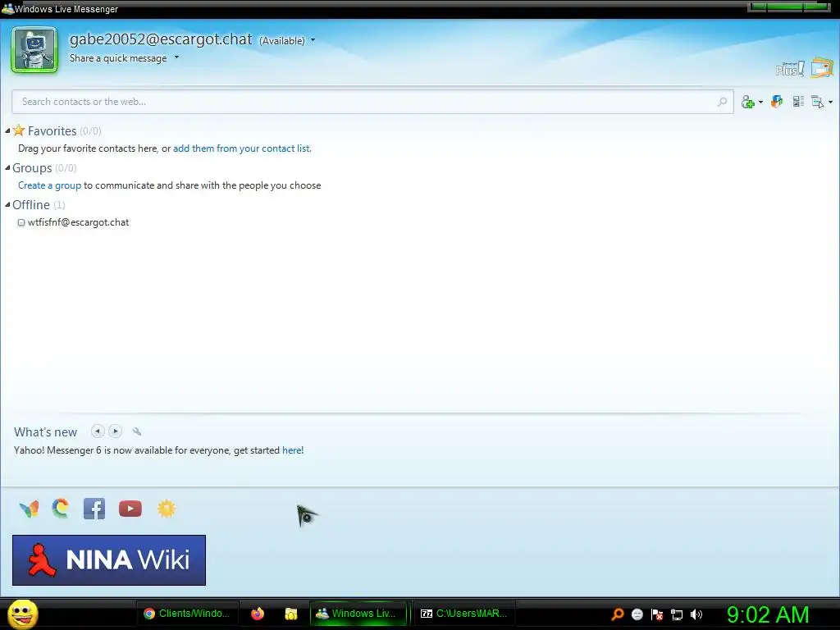Click the here link for Yahoo! Messenger 6
The height and width of the screenshot is (630, 840).
[x=292, y=450]
